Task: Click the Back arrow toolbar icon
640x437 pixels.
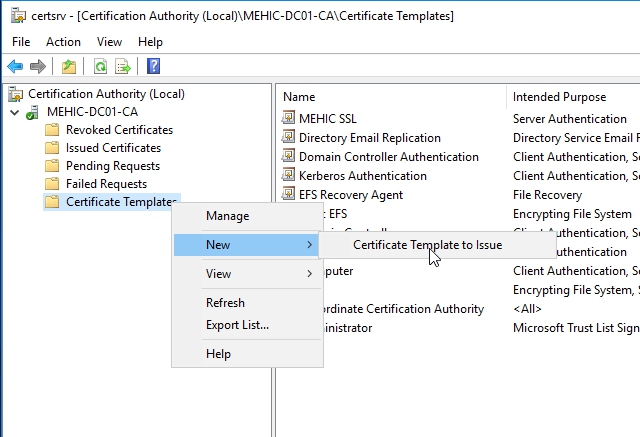Action: [15, 66]
